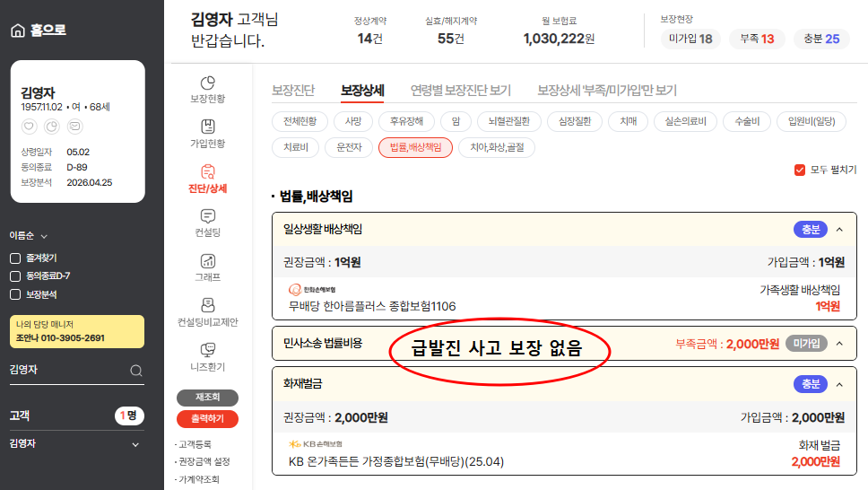868x490 pixels.
Task: Select 암 category chip
Action: [x=456, y=121]
